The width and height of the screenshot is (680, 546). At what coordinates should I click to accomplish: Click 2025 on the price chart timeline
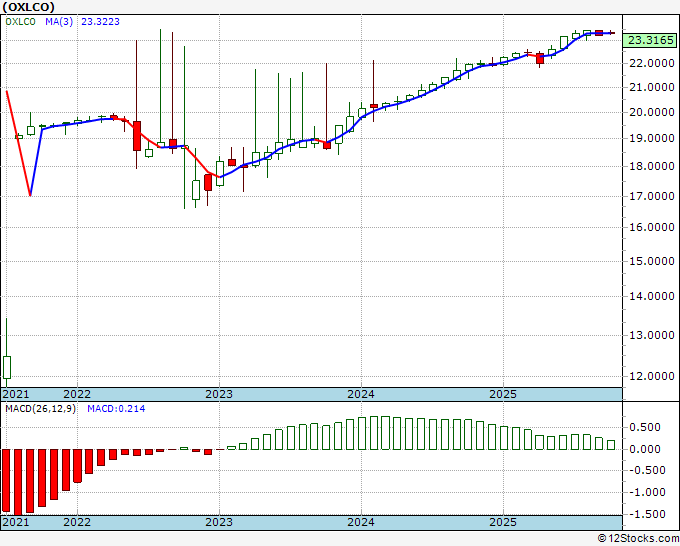click(503, 394)
